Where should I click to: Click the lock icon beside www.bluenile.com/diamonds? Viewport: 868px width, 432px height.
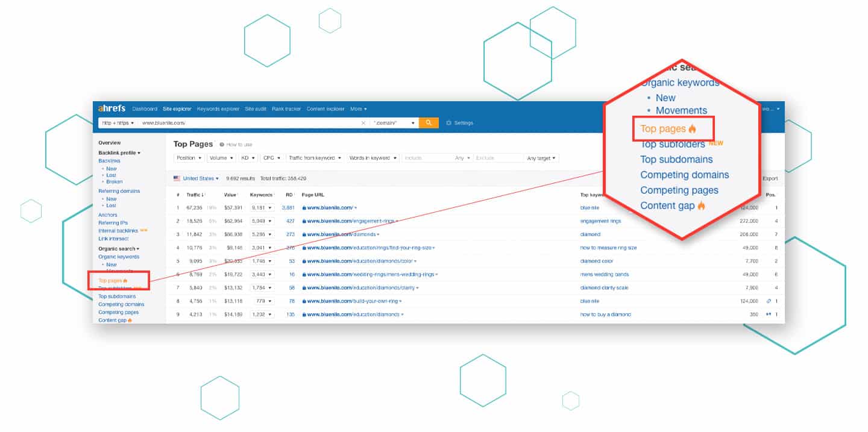tap(304, 234)
